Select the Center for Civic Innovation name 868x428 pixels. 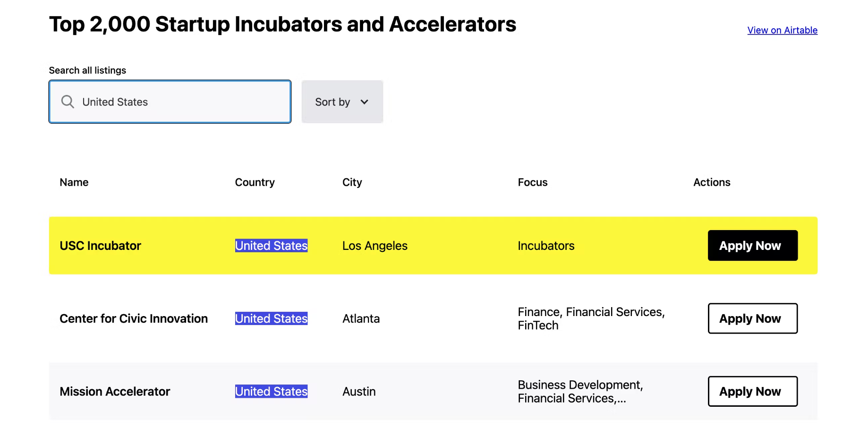click(x=134, y=318)
